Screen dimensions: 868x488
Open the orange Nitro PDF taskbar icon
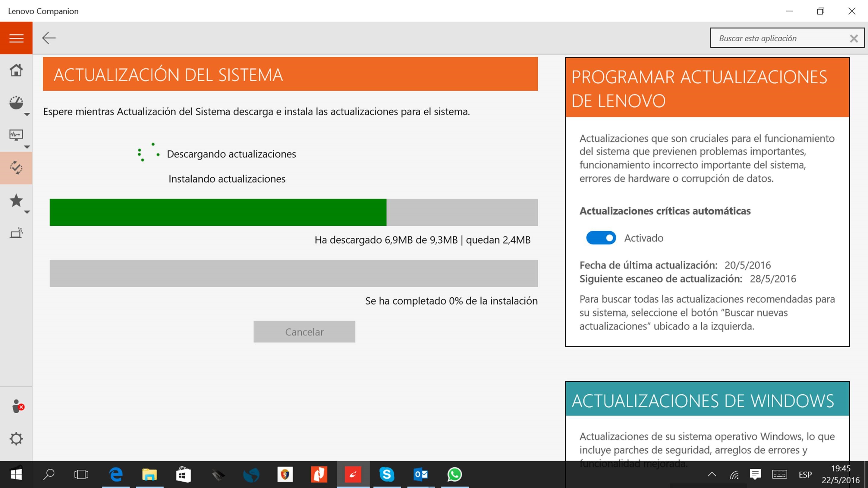319,474
